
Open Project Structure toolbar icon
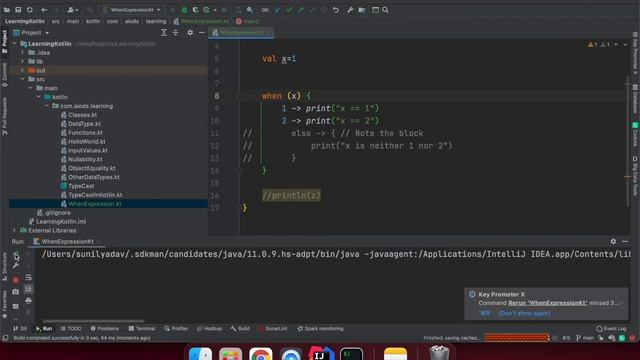tap(362, 10)
